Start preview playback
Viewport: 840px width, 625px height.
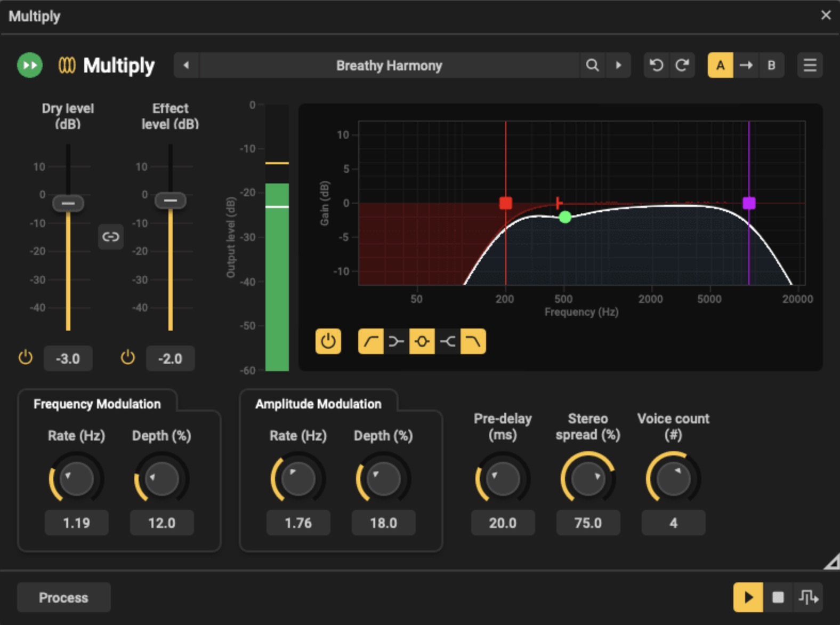click(748, 597)
